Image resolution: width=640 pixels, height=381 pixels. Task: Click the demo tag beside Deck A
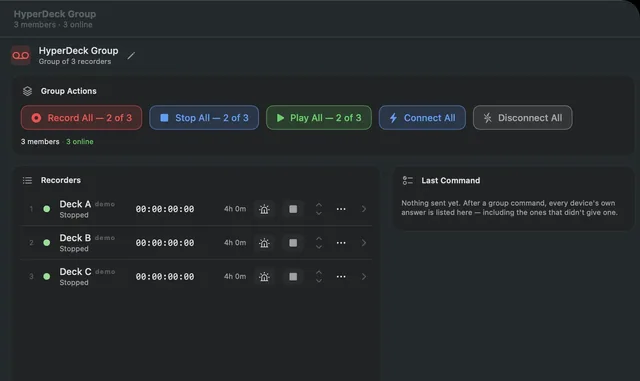click(105, 204)
